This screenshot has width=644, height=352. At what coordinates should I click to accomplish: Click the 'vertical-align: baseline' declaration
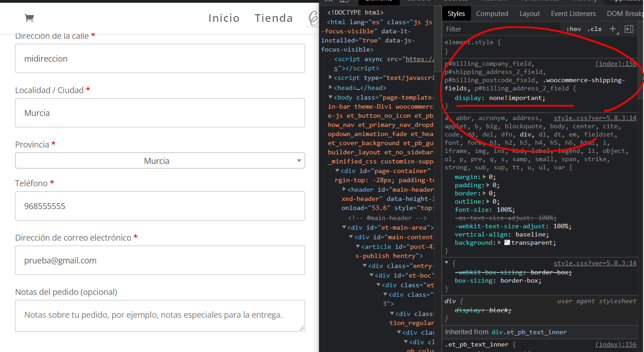pos(502,234)
